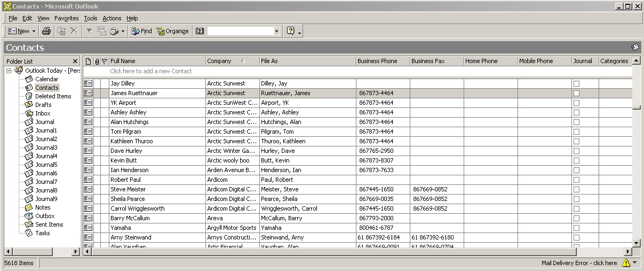Click the Print toolbar icon
This screenshot has width=644, height=271.
[46, 31]
